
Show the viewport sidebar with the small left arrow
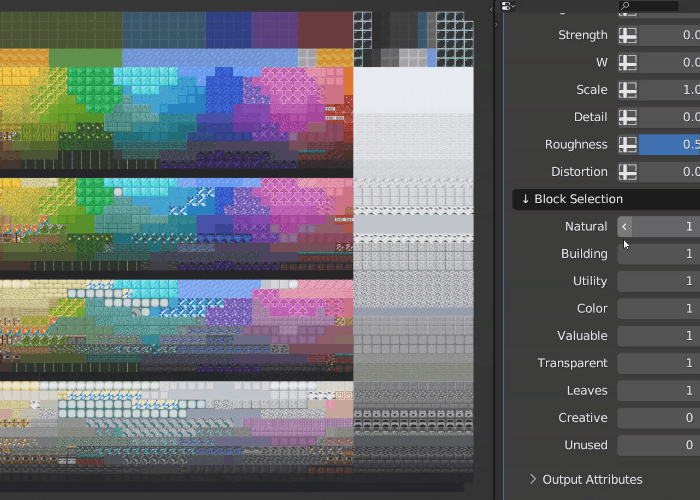(x=491, y=9)
